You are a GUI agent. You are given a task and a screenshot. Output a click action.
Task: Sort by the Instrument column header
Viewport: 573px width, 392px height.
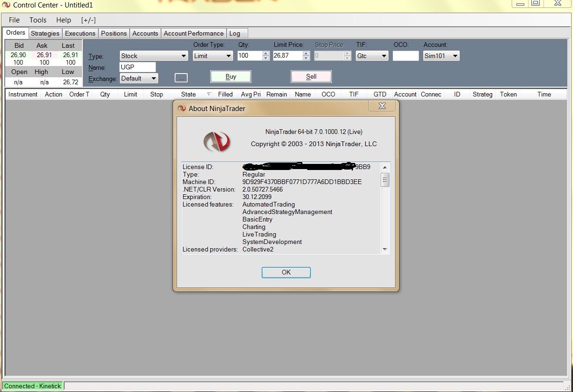(x=23, y=94)
